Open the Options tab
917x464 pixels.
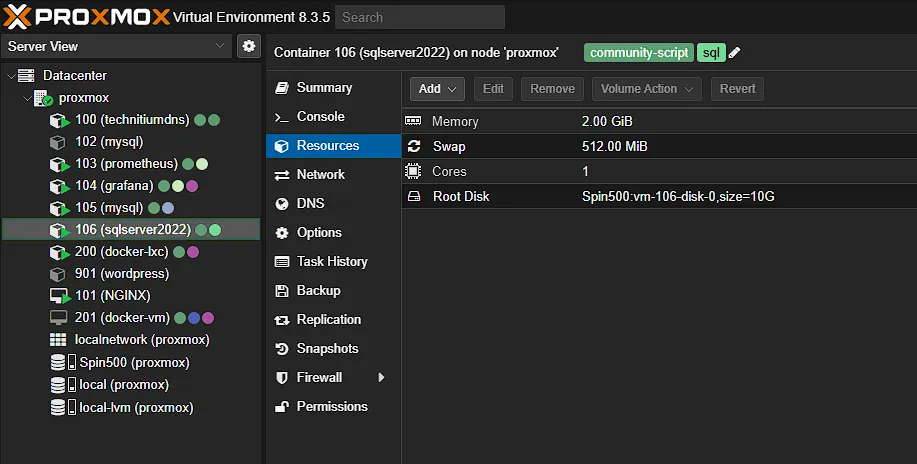coord(333,232)
